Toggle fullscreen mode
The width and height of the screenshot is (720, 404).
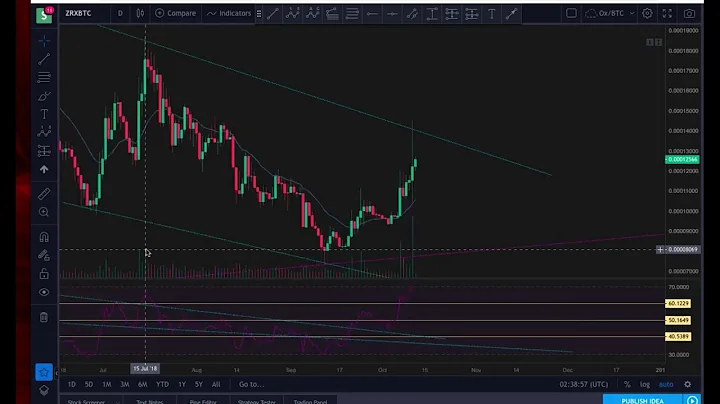coord(667,13)
